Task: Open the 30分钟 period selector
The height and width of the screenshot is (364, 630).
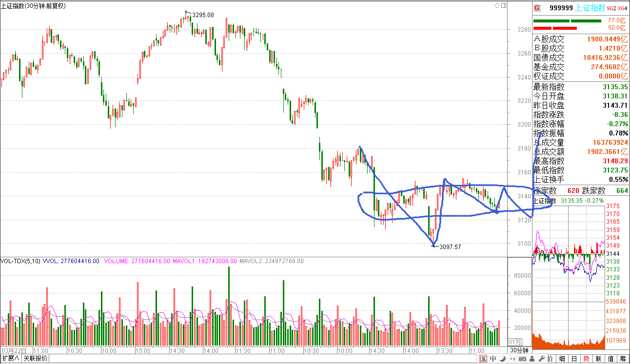Action: point(519,350)
